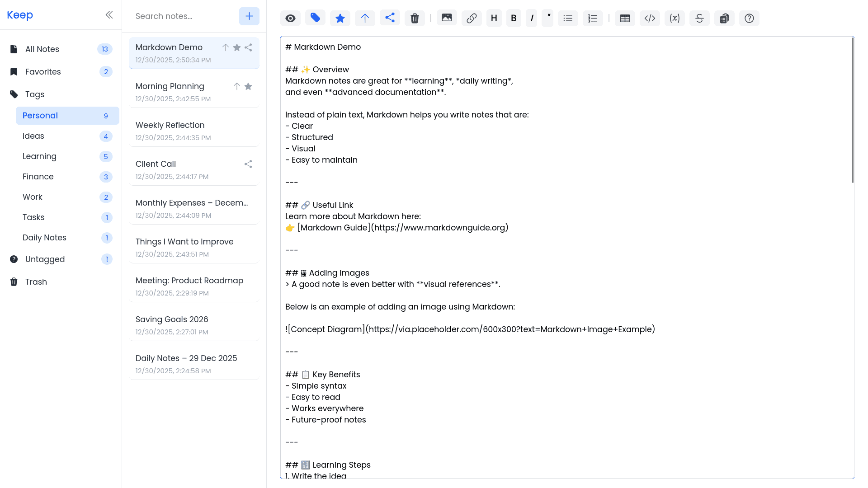The image size is (868, 488).
Task: Insert an image using the image toolbar icon
Action: click(x=447, y=18)
